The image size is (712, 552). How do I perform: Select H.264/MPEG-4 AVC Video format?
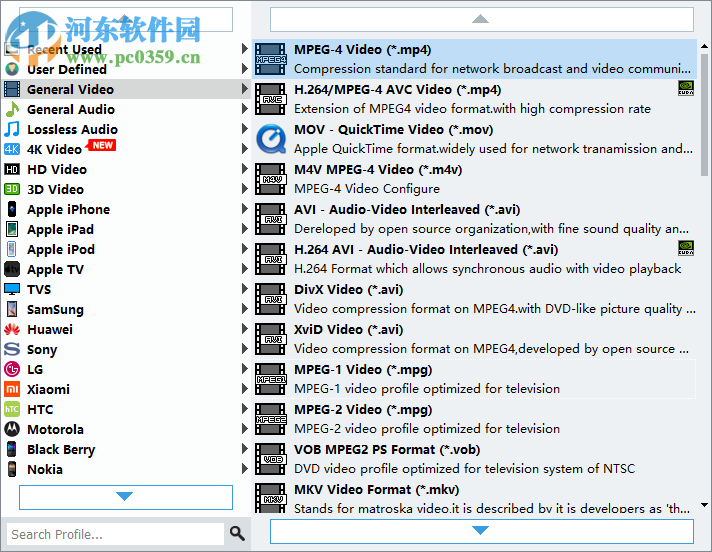tap(475, 99)
